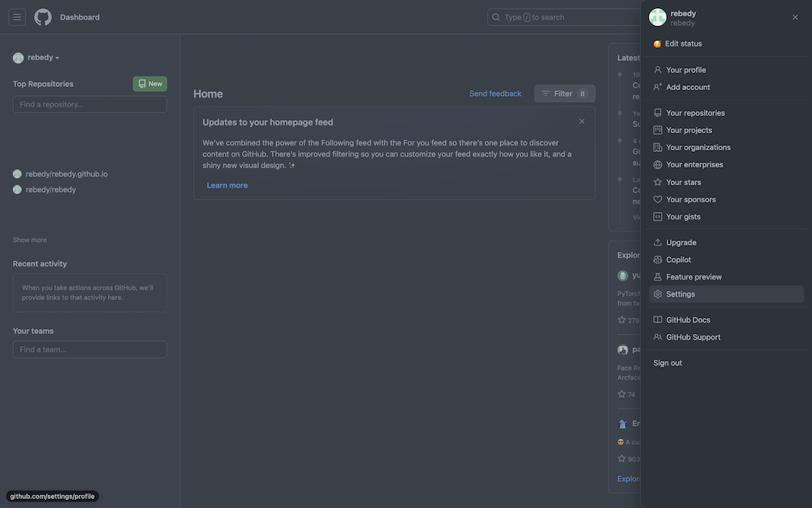
Task: Open Your stars
Action: (726, 182)
